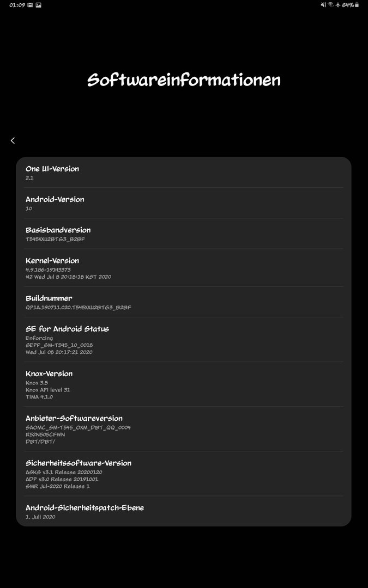The width and height of the screenshot is (368, 588).
Task: Tap the gallery image notification icon
Action: click(x=39, y=5)
